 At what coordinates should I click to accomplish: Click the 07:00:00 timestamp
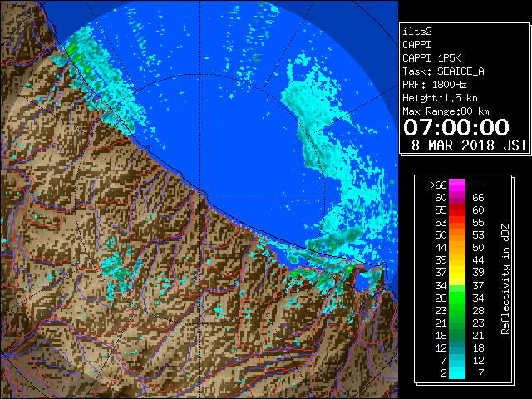456,127
